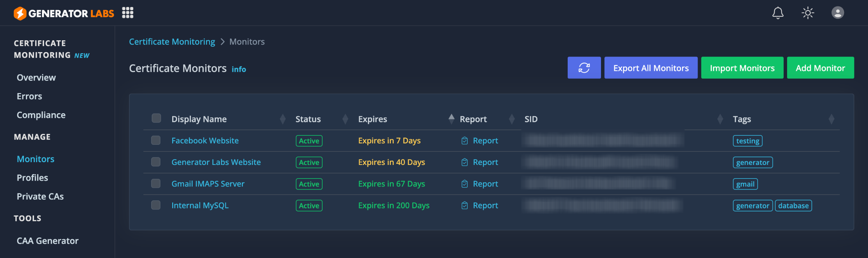Click report clipboard icon for Facebook Website
This screenshot has width=868, height=258.
click(x=465, y=141)
